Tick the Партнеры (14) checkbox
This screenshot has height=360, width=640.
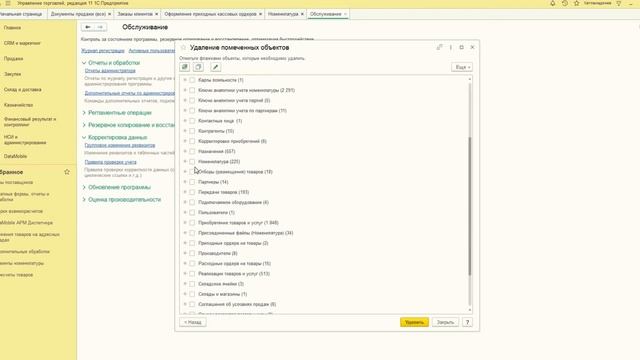(x=192, y=182)
